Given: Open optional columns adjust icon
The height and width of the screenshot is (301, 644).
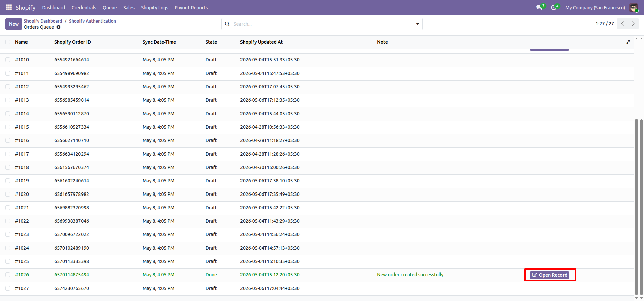Looking at the screenshot, I should click(x=628, y=42).
